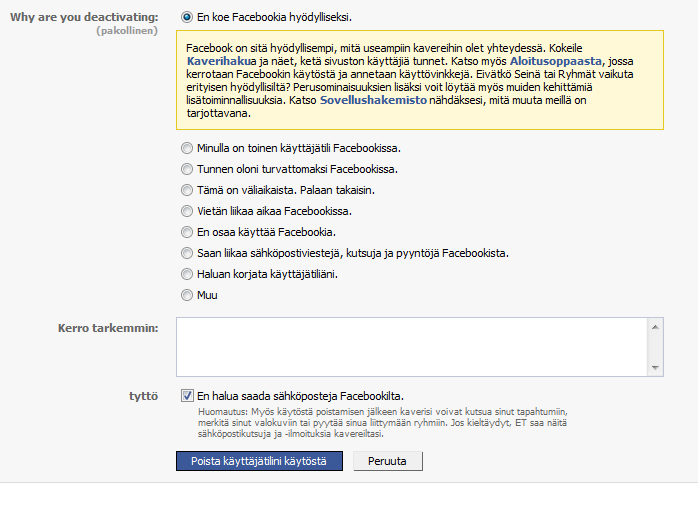The height and width of the screenshot is (506, 698).
Task: Click the text area's scroll up arrow
Action: coord(655,326)
